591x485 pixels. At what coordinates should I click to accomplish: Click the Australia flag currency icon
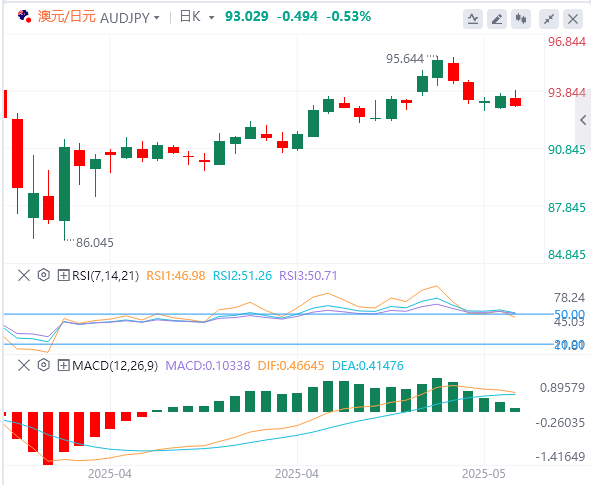24,16
